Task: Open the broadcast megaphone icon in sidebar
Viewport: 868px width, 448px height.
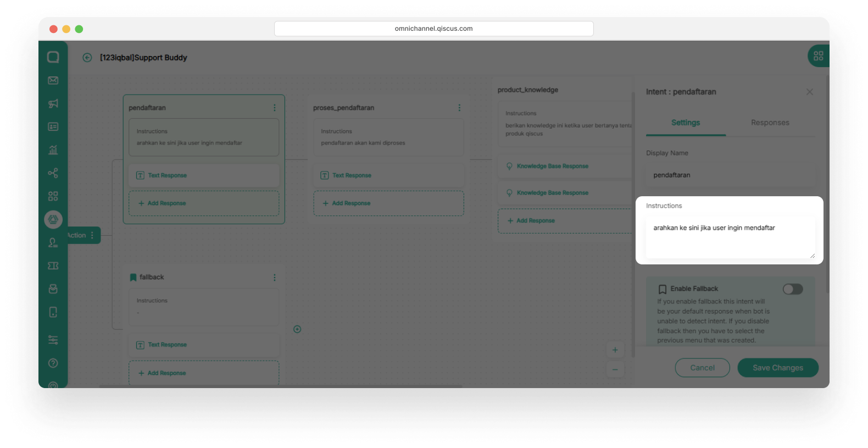Action: [53, 104]
